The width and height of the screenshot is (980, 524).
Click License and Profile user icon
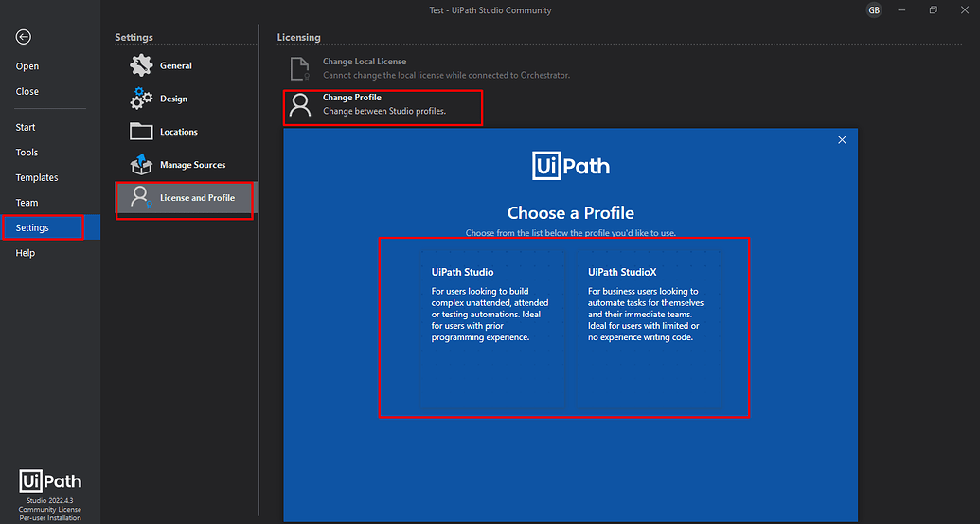click(x=141, y=198)
